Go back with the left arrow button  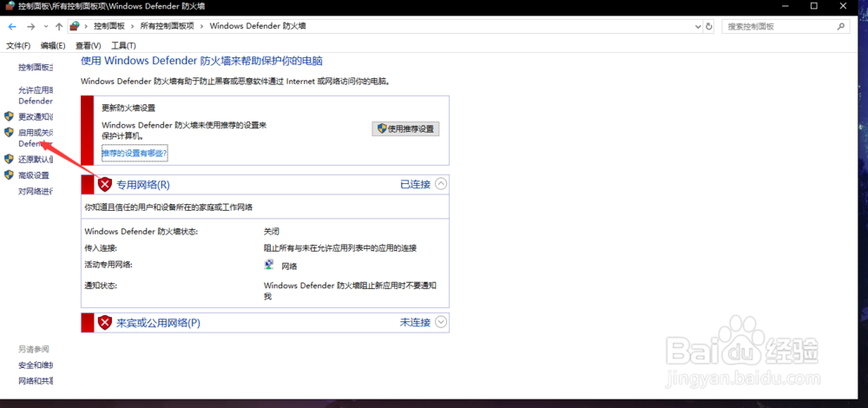click(x=12, y=27)
